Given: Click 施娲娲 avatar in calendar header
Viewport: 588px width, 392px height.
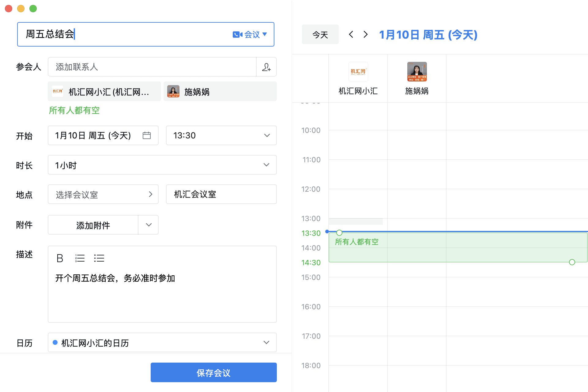Looking at the screenshot, I should pos(417,72).
